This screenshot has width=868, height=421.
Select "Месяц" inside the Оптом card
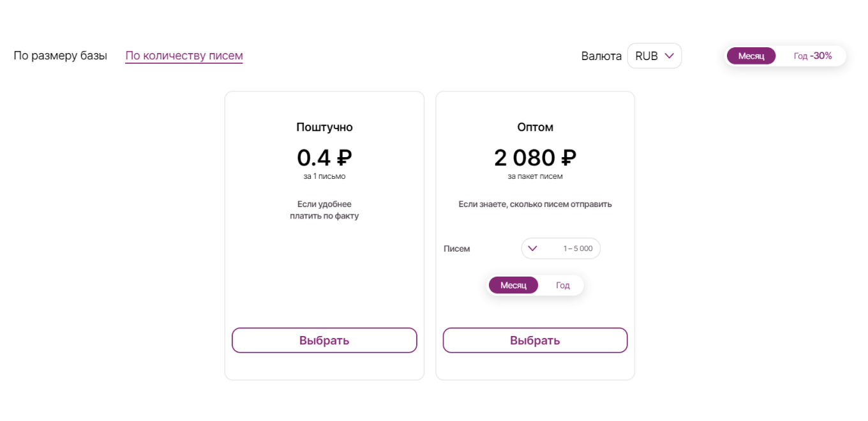point(513,286)
